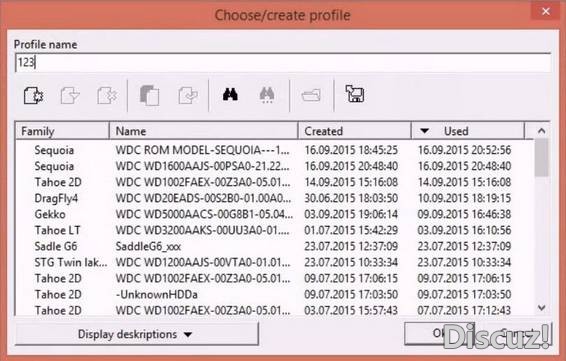Open search with the black binoculars icon
The height and width of the screenshot is (361, 566).
230,94
